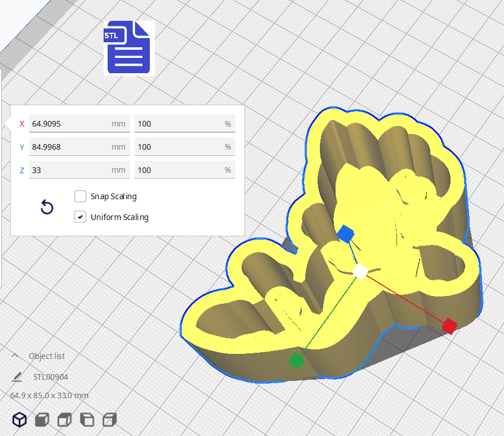Image resolution: width=504 pixels, height=436 pixels.
Task: Click the X scale percentage field
Action: click(177, 124)
